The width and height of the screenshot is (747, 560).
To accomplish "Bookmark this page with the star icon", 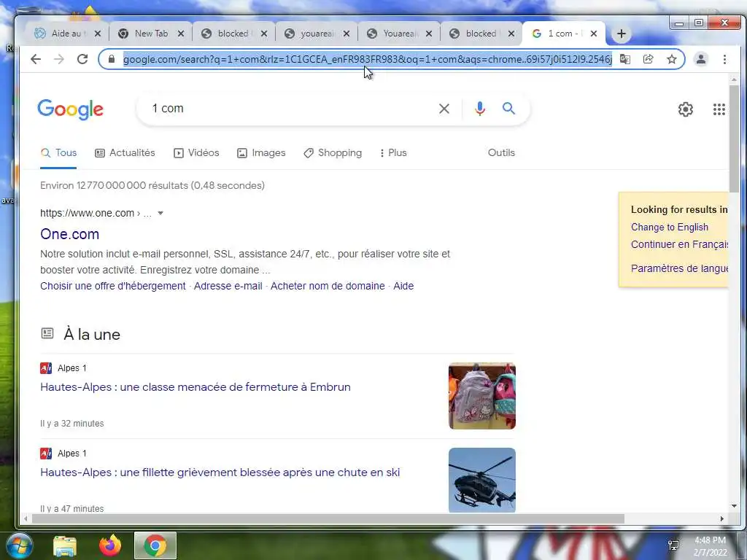I will [x=672, y=59].
